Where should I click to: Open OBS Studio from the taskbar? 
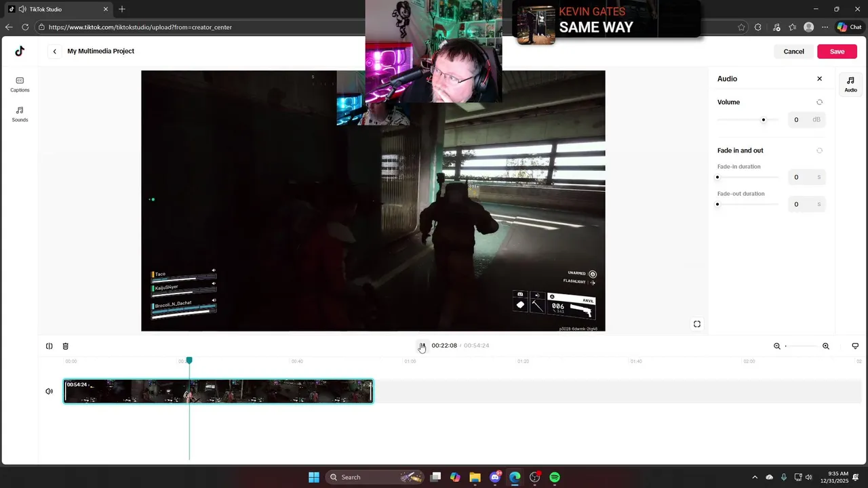[535, 477]
